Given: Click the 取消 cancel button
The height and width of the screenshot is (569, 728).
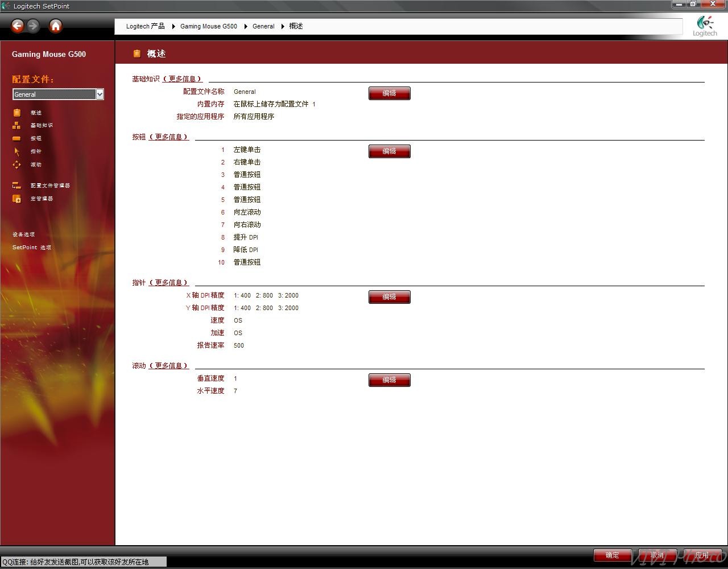Looking at the screenshot, I should pyautogui.click(x=657, y=555).
